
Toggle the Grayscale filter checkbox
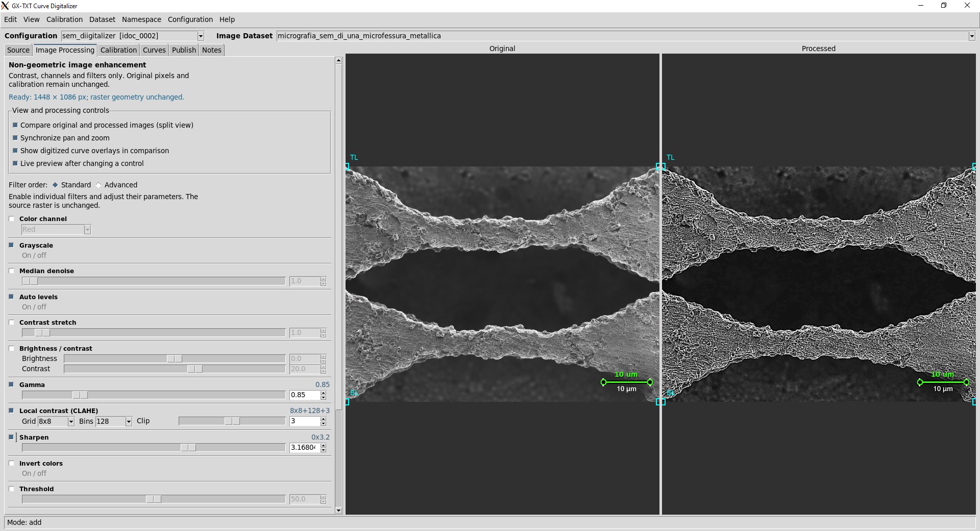click(x=12, y=245)
